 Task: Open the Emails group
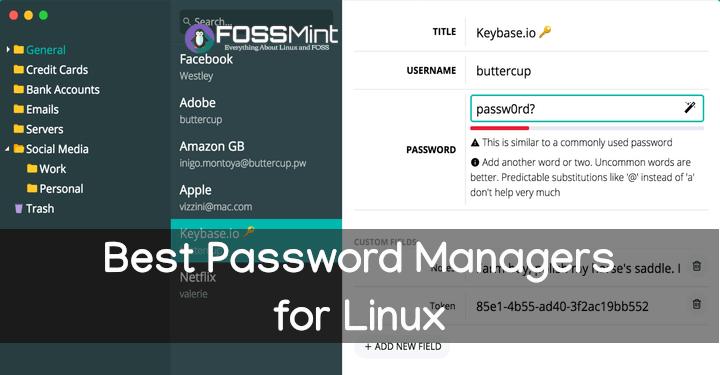36,109
